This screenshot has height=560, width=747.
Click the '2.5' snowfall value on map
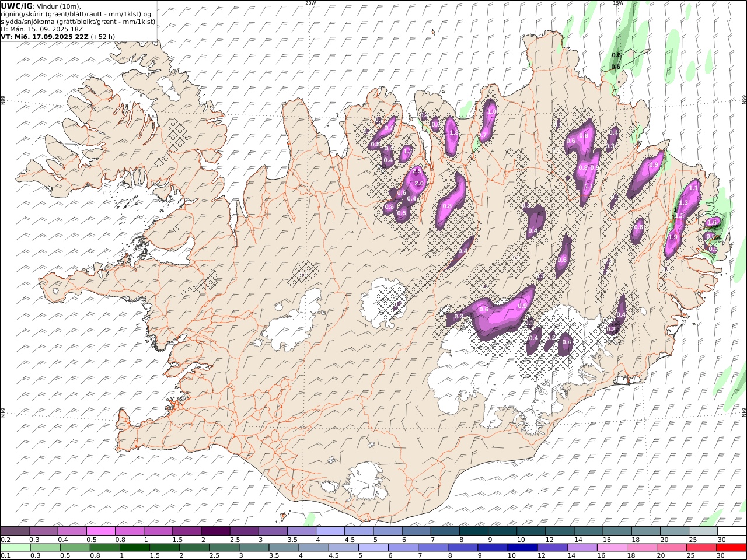417,171
